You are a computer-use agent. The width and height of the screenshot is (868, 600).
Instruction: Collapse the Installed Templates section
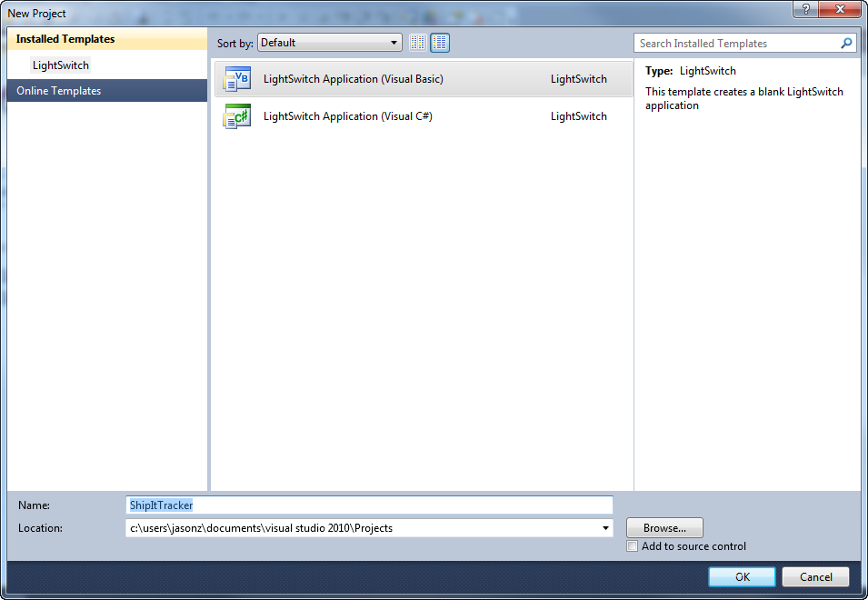[62, 39]
